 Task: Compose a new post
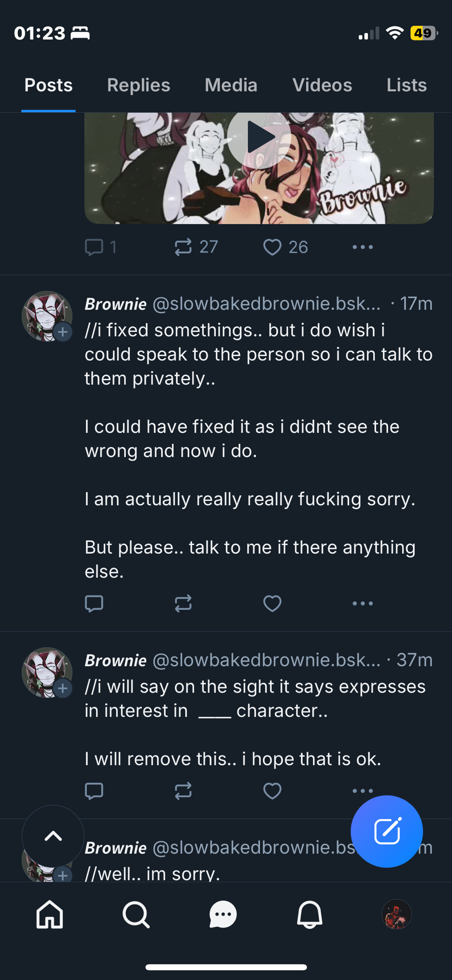pos(386,831)
